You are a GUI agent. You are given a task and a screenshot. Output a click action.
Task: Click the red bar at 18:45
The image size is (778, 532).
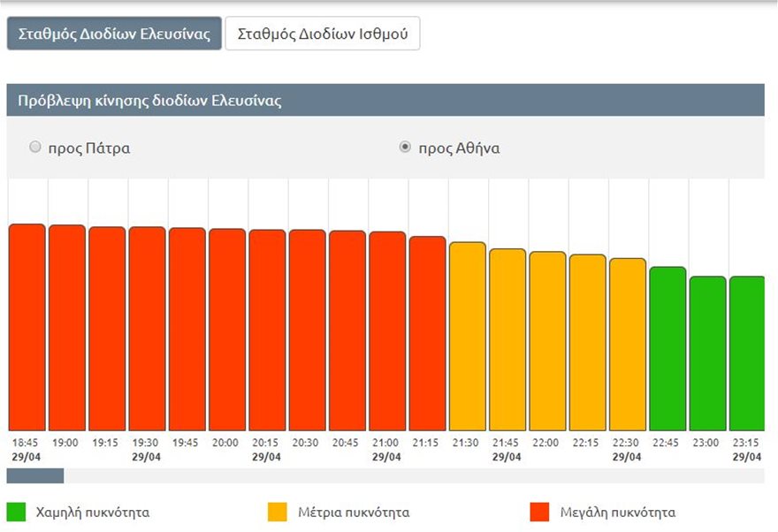coord(27,327)
